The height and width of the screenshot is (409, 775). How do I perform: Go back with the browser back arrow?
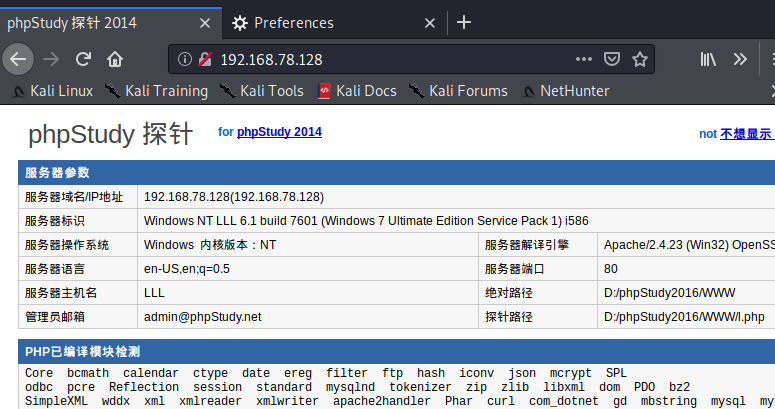18,59
